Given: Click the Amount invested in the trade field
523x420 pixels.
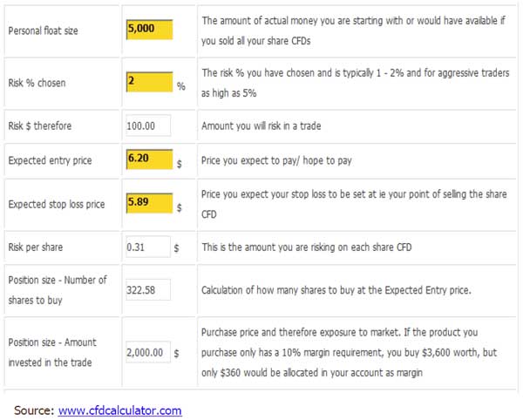Looking at the screenshot, I should coord(148,352).
